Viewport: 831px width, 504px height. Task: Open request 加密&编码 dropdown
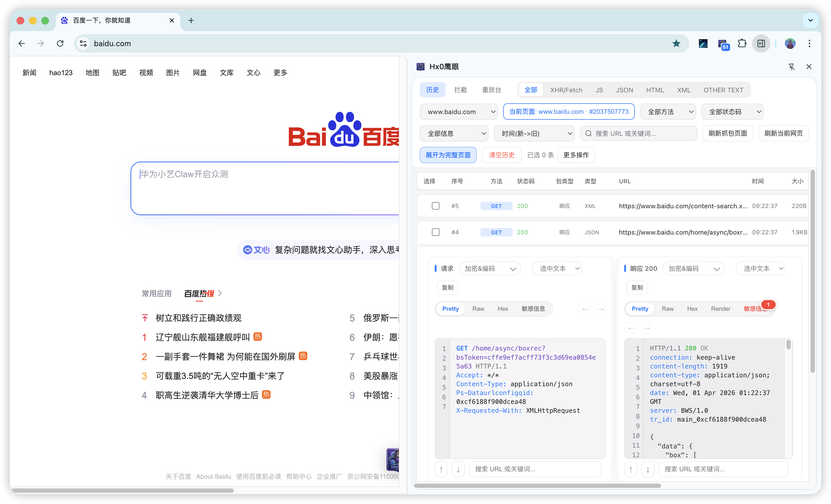click(490, 269)
